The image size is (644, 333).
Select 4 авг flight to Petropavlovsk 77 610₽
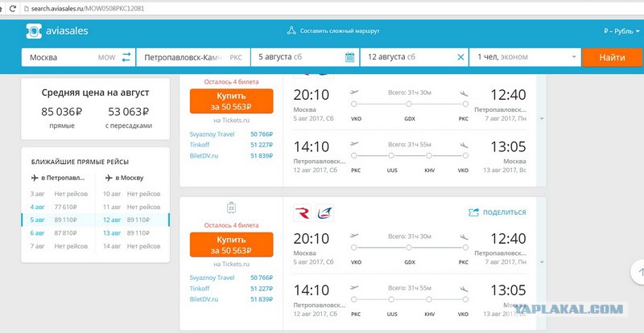(x=58, y=207)
